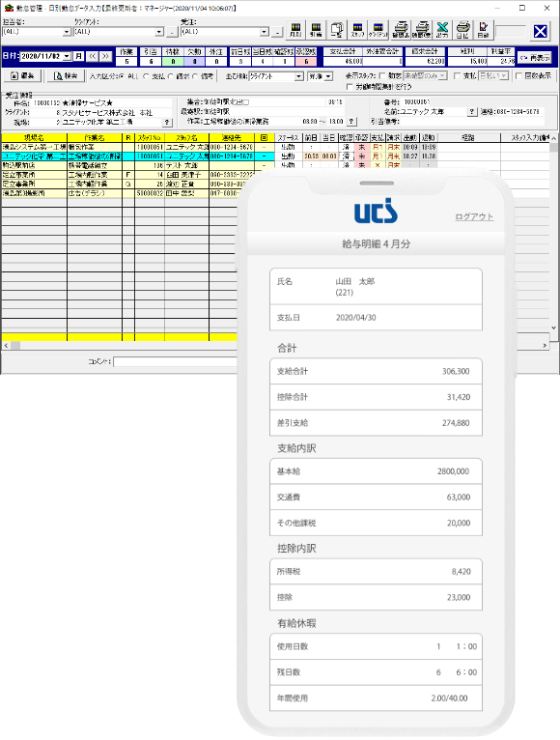Click the 再表示 refresh button
Viewport: 560px width, 740px height.
pyautogui.click(x=535, y=58)
